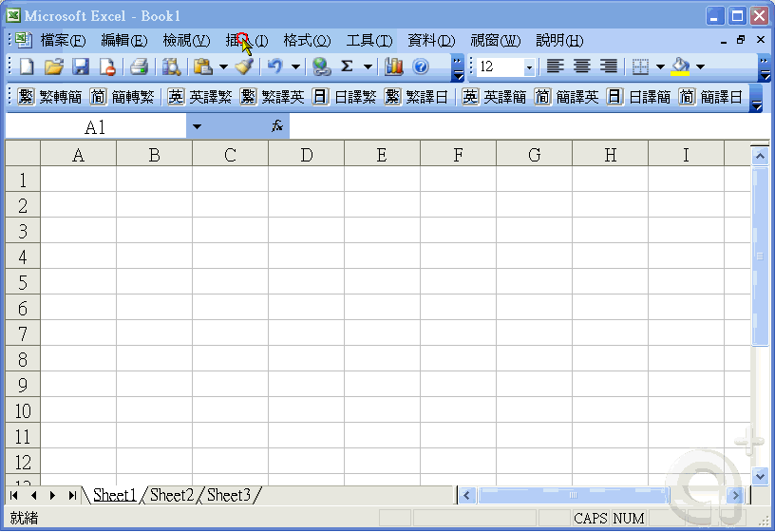Open the Borders style dropdown arrow
Image resolution: width=775 pixels, height=532 pixels.
pyautogui.click(x=660, y=66)
